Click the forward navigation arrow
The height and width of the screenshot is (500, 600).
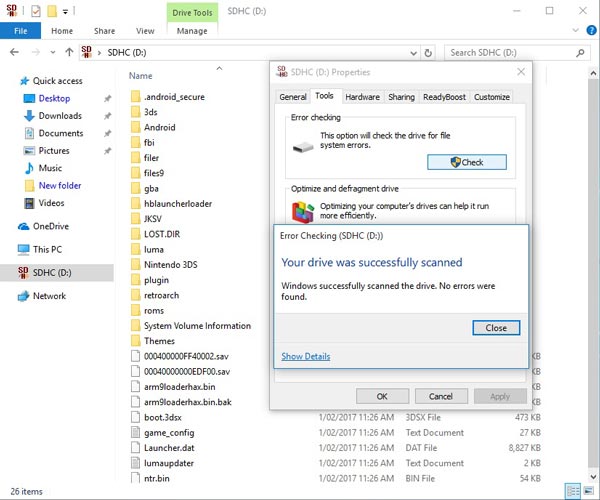pos(36,52)
